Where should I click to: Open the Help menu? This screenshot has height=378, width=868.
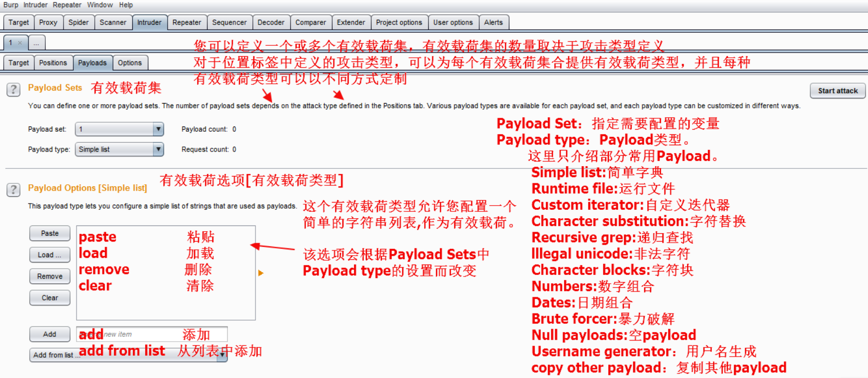126,5
